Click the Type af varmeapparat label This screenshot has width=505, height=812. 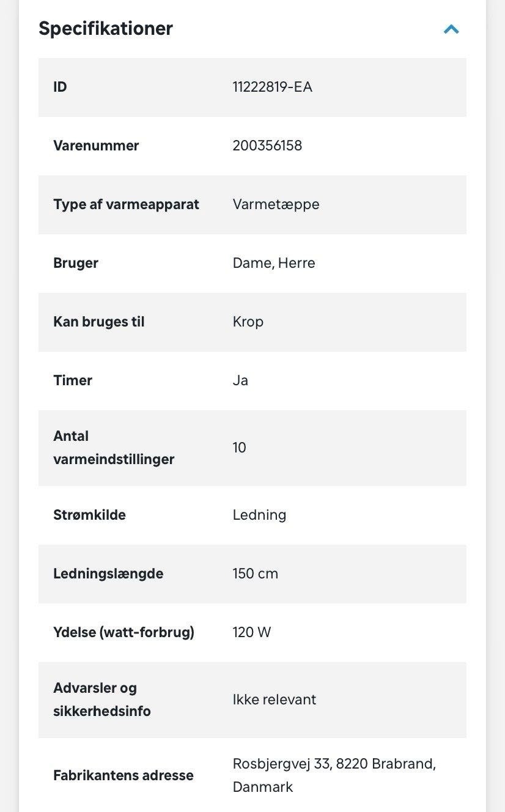[126, 204]
